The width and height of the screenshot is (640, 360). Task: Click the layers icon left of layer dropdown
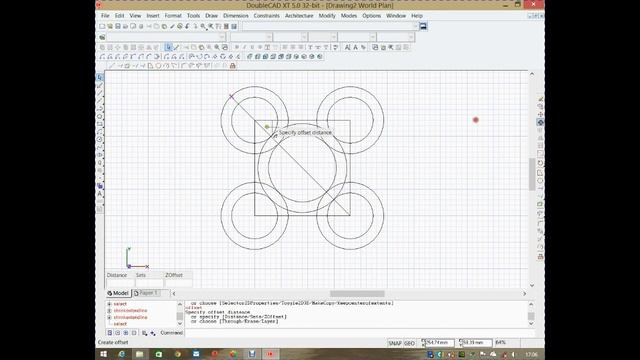pos(102,37)
